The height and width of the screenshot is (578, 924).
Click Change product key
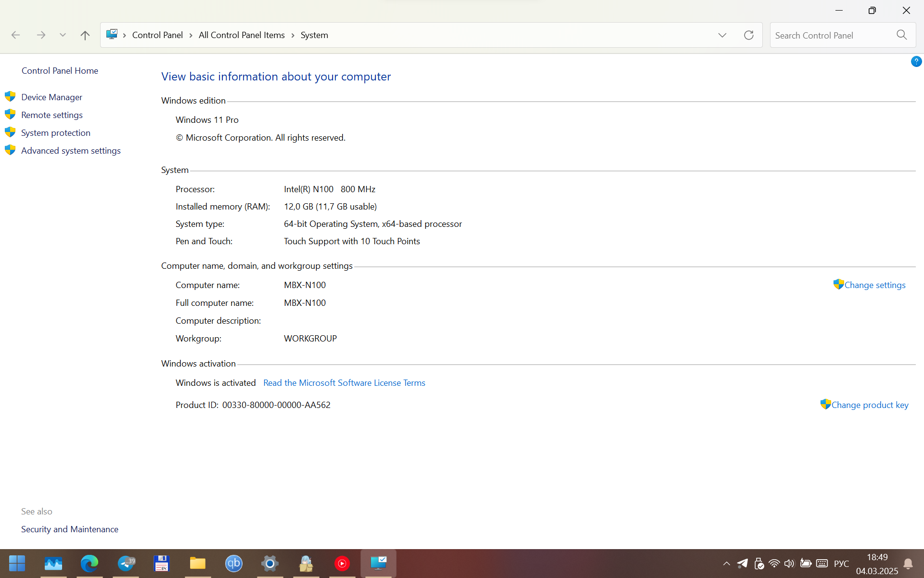870,405
